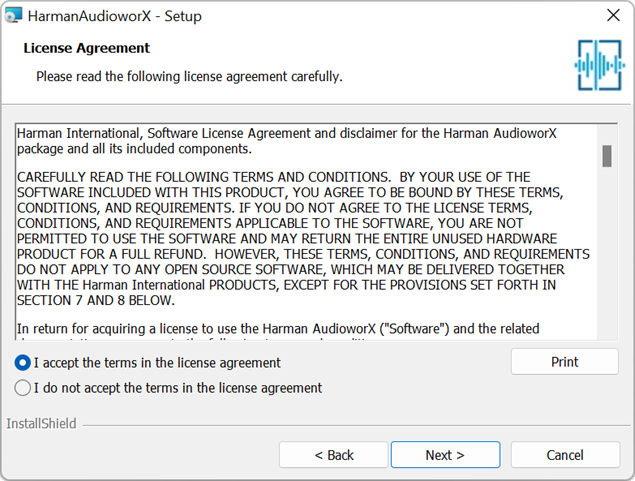Screen dimensions: 635x481
Task: Click 'Please read the following license agreement' text
Action: click(190, 77)
